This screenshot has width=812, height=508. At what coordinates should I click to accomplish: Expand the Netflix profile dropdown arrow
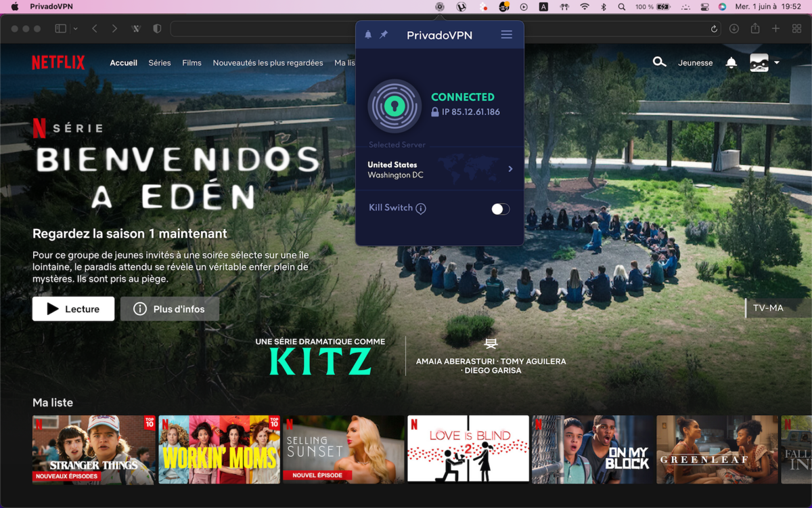pos(776,63)
